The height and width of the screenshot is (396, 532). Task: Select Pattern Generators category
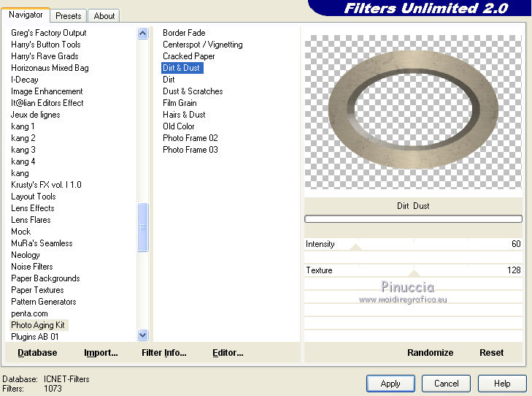[x=44, y=302]
